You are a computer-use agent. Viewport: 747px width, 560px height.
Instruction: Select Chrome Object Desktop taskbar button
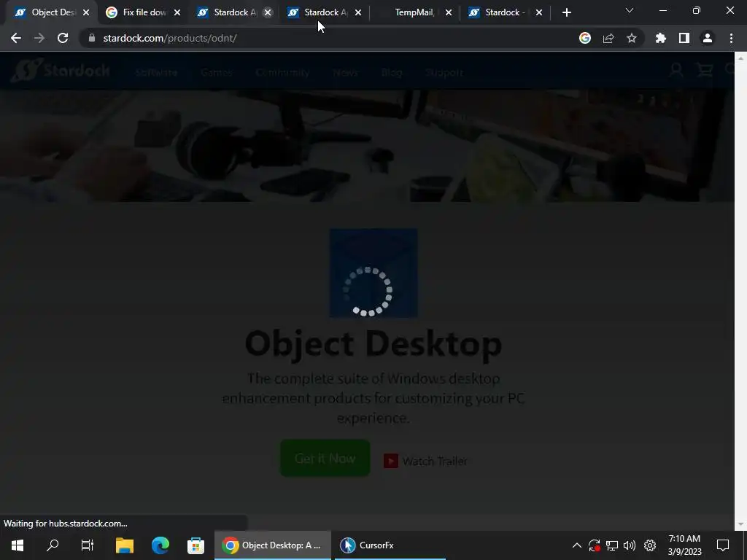click(x=273, y=545)
